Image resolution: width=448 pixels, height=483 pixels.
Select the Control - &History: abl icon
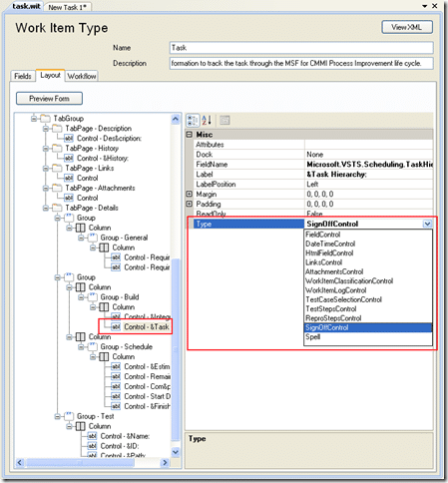(69, 158)
